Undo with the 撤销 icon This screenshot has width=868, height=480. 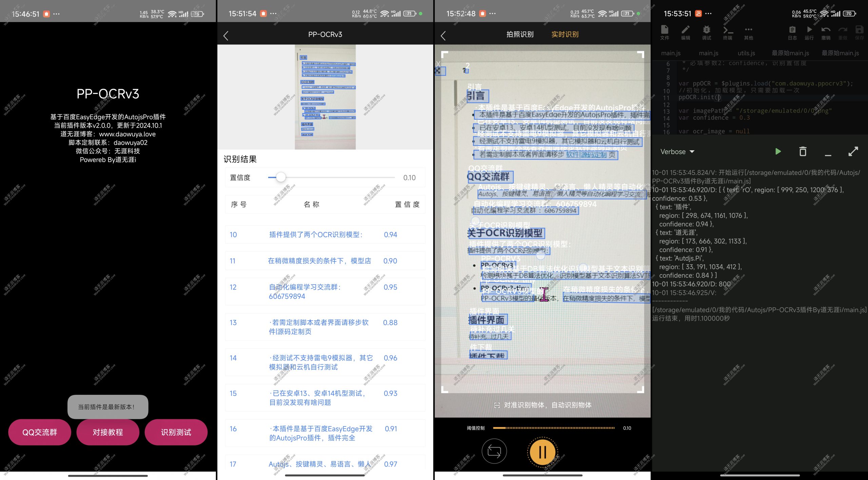click(826, 33)
